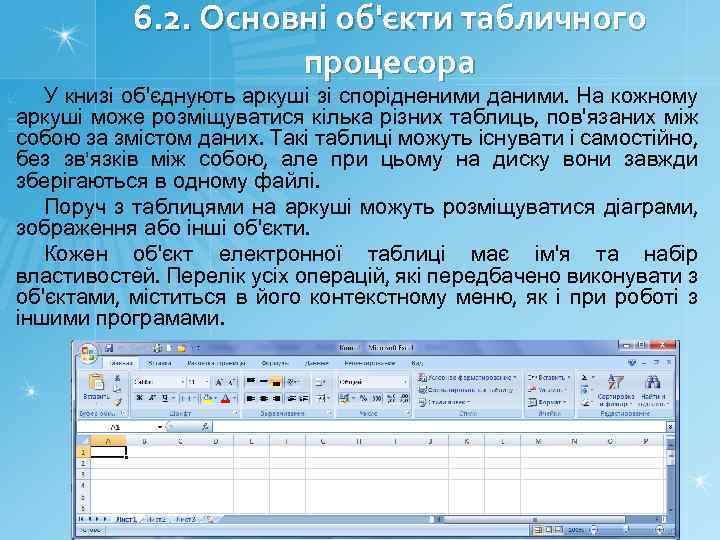
Task: Open the font size 11 dropdown
Action: click(x=207, y=382)
